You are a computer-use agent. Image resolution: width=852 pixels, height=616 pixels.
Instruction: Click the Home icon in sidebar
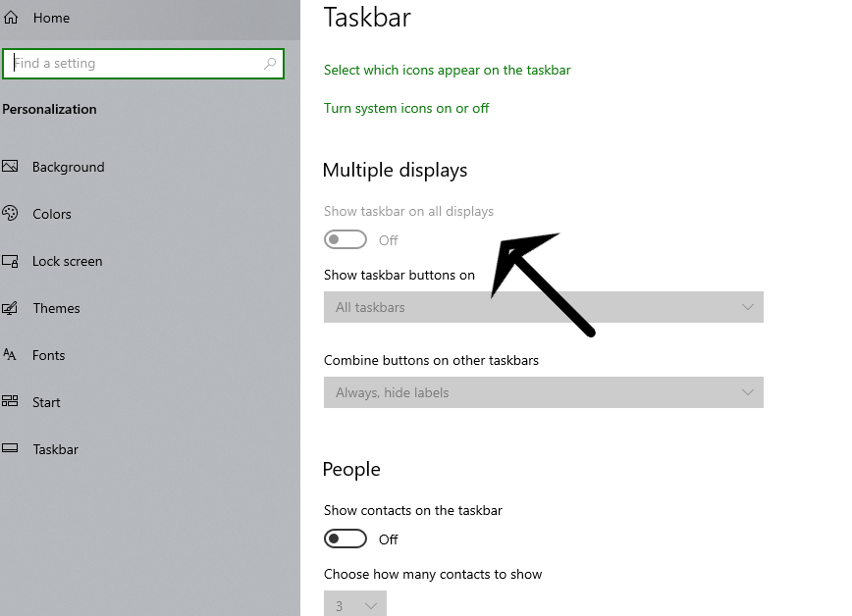[11, 18]
